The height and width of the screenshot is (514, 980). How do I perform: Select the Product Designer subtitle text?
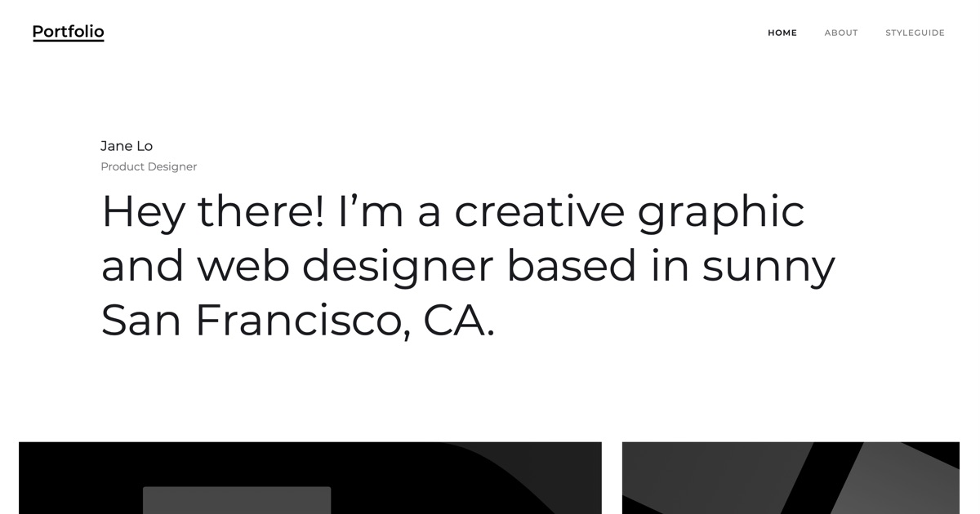[149, 166]
